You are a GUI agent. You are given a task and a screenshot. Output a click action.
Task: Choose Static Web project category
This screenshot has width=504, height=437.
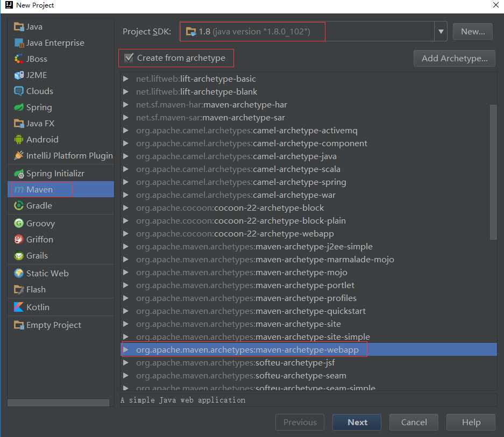click(61, 273)
